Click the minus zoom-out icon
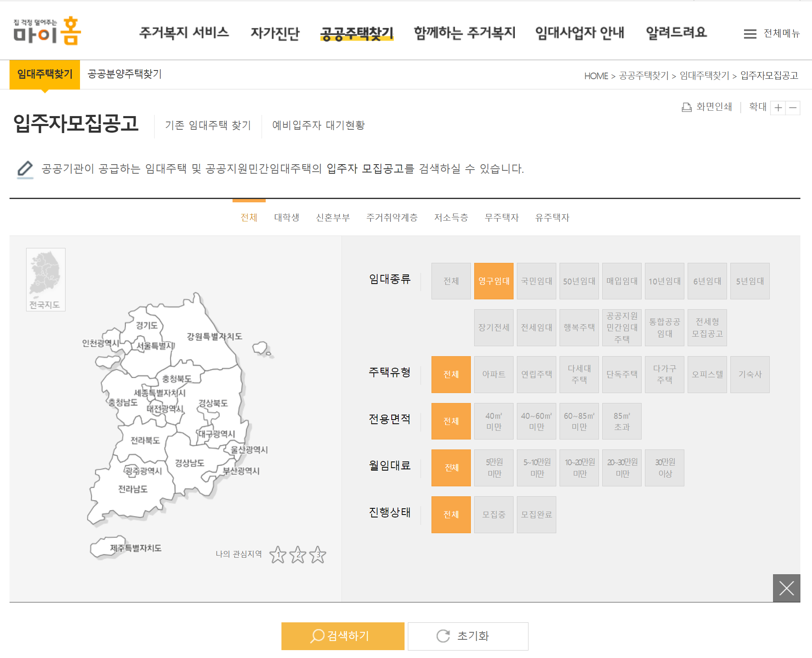Screen dimensions: 812x658 [793, 107]
